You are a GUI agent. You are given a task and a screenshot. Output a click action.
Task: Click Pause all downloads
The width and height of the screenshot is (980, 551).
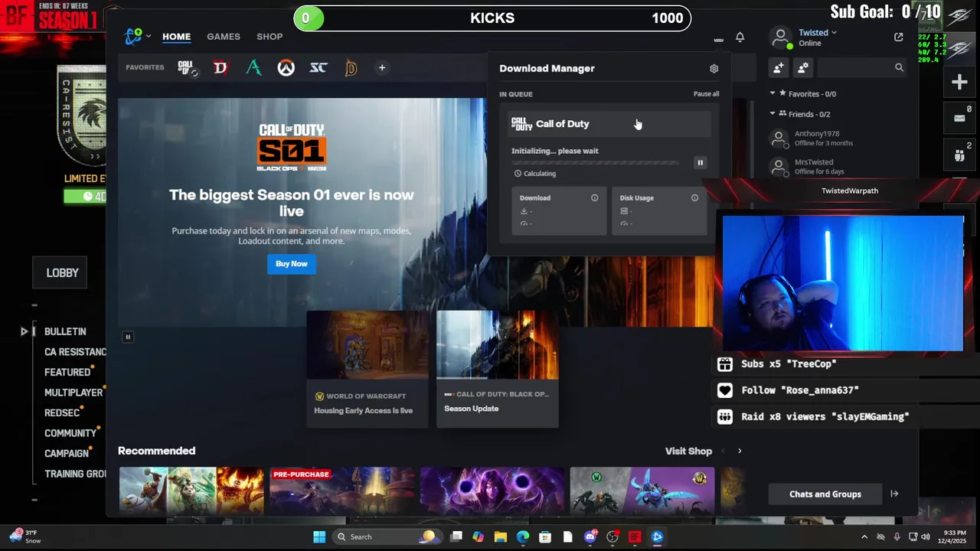706,94
